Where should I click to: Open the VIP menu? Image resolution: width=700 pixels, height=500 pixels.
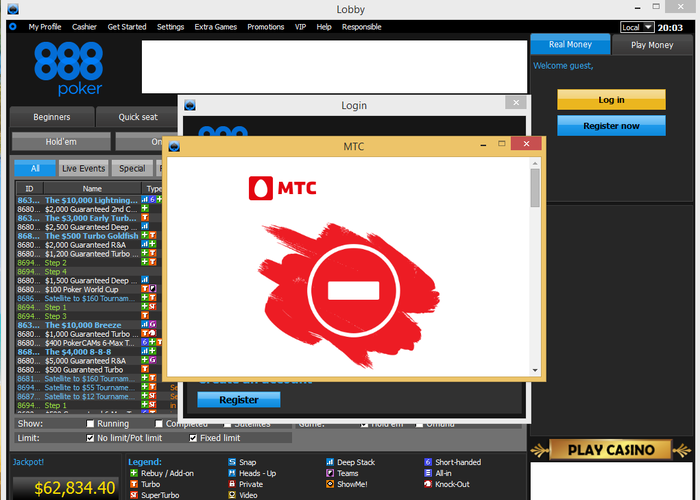pos(300,27)
